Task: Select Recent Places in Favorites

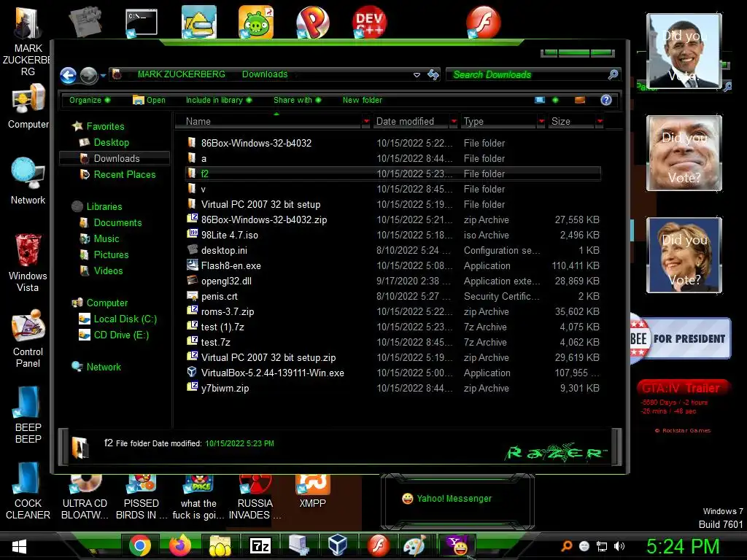Action: 124,175
